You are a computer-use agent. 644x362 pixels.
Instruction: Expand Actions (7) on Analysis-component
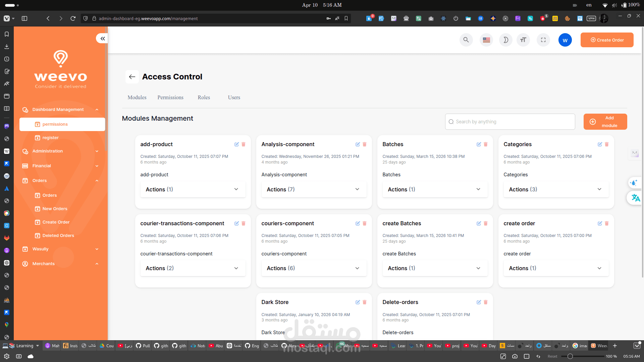click(314, 189)
